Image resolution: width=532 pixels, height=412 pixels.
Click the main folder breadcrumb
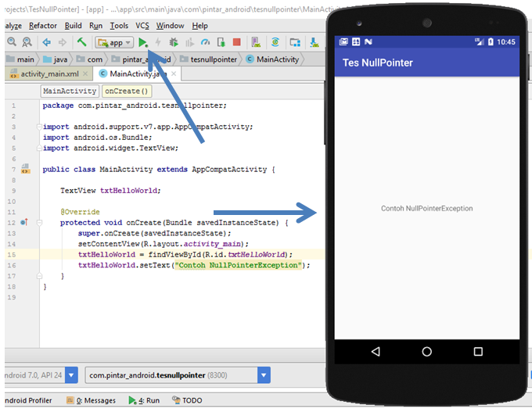[20, 59]
